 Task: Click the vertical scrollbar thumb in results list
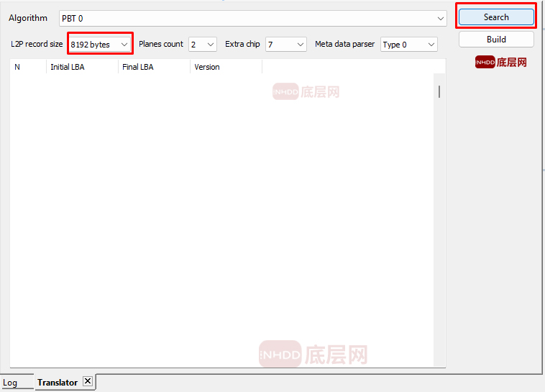point(439,91)
